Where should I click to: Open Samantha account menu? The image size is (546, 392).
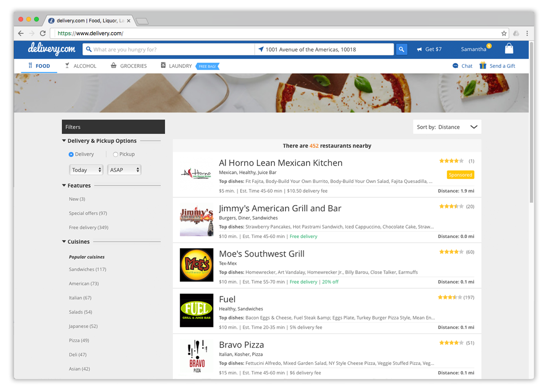pyautogui.click(x=473, y=49)
